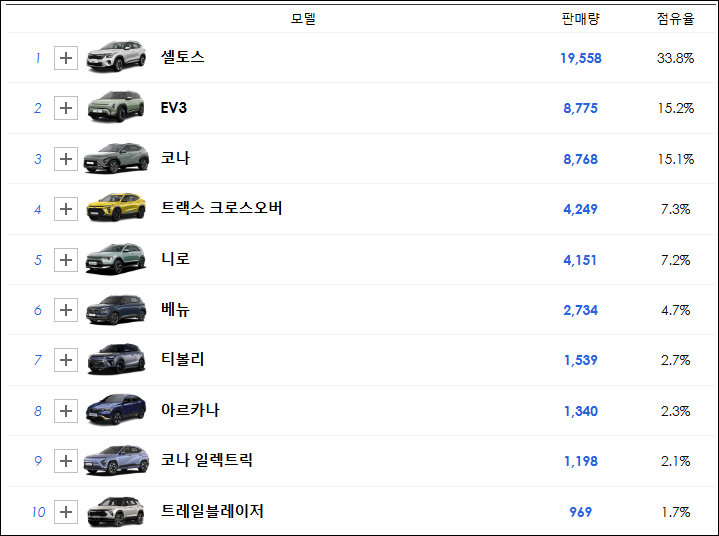The width and height of the screenshot is (719, 536).
Task: Click sales figure 969
Action: coord(581,512)
